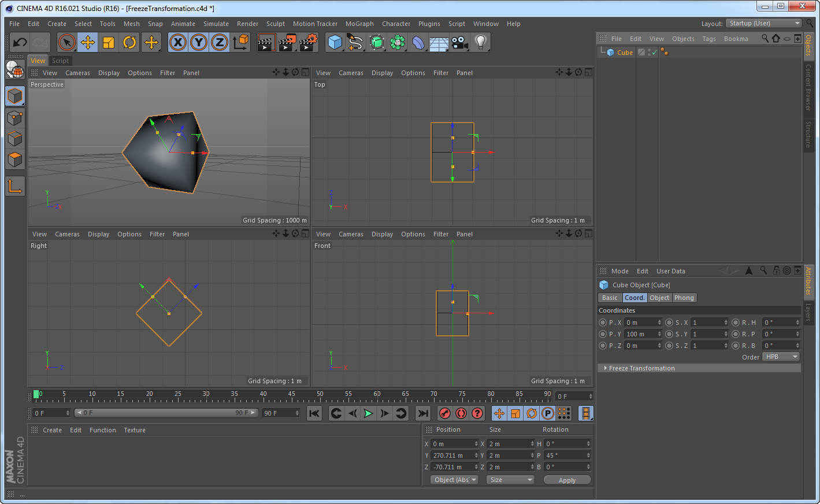The height and width of the screenshot is (504, 820).
Task: Open User Data menu in Attributes
Action: coord(670,271)
